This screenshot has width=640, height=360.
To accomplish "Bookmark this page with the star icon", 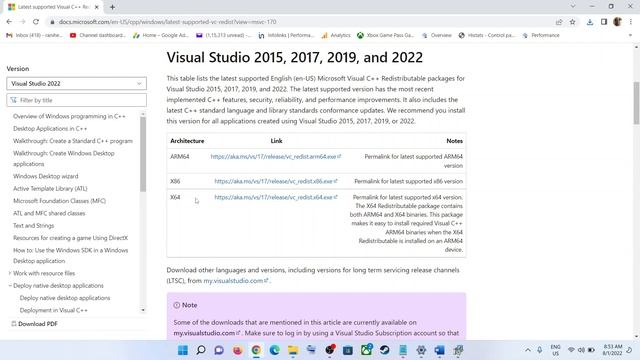I will tap(573, 22).
